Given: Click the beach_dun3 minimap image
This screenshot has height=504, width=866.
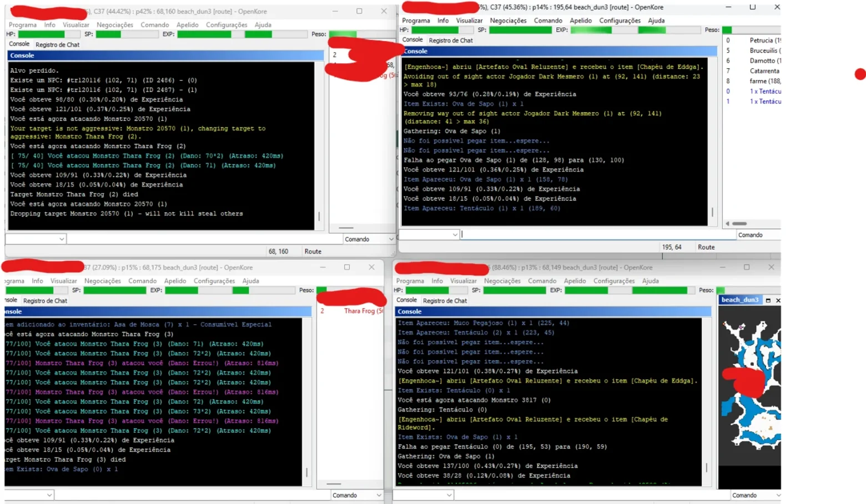Looking at the screenshot, I should pos(749,393).
